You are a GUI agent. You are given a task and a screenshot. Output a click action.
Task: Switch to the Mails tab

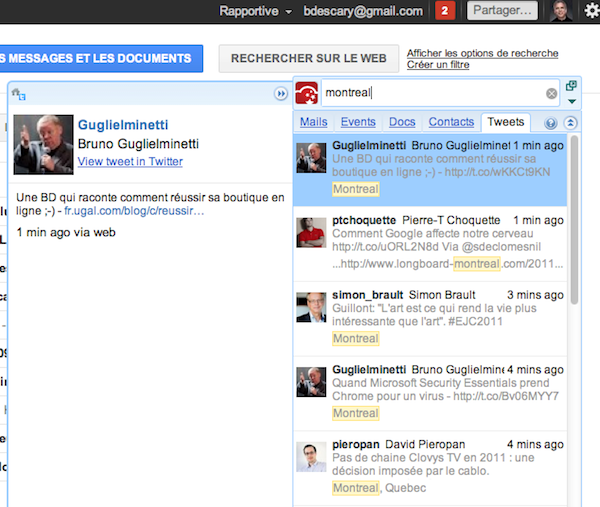coord(313,122)
